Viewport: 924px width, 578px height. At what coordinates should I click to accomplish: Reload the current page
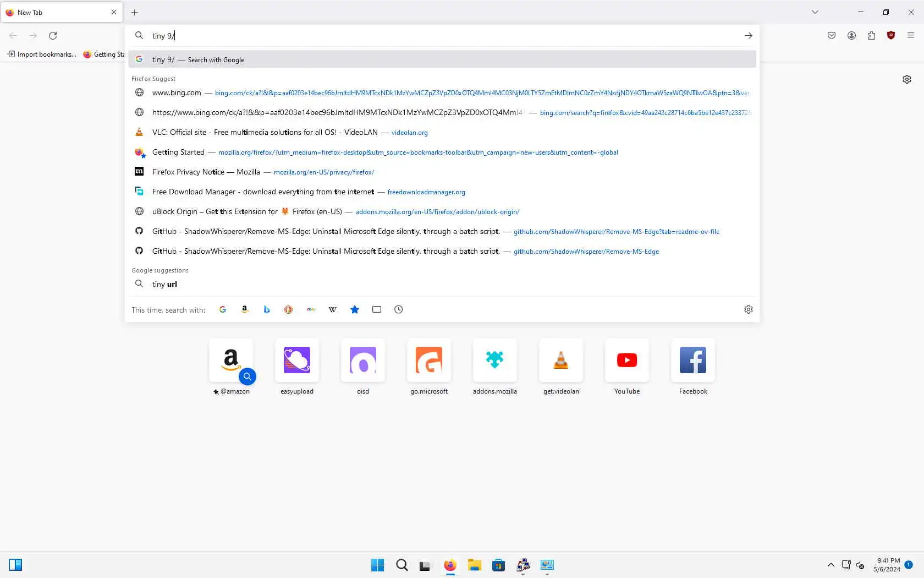[x=53, y=35]
